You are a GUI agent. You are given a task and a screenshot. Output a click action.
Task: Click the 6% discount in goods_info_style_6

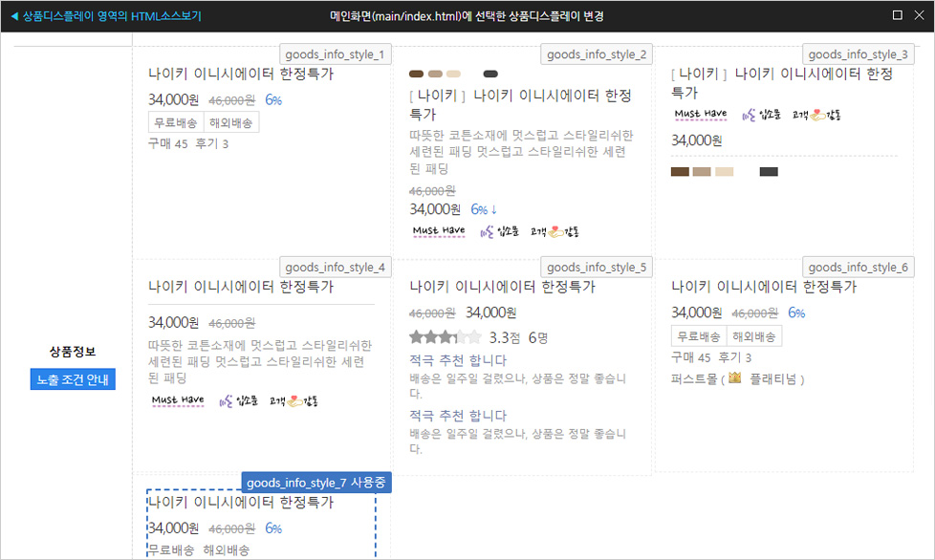pos(796,313)
